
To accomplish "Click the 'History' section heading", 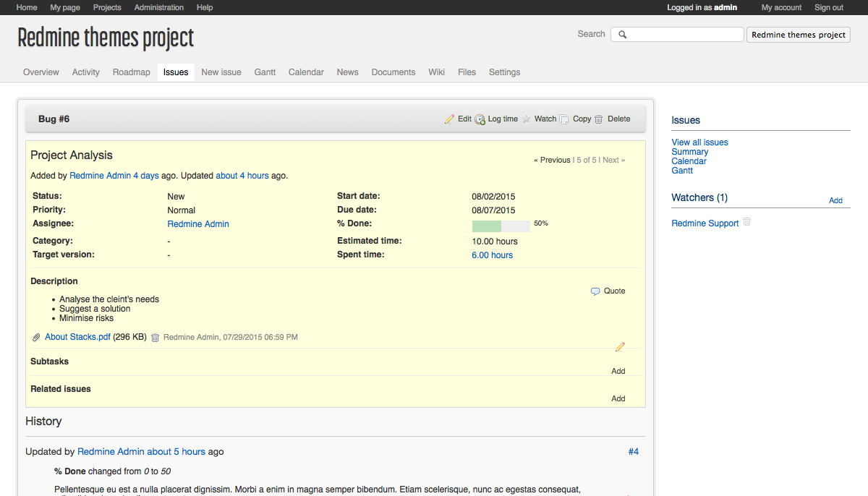I will [x=43, y=422].
